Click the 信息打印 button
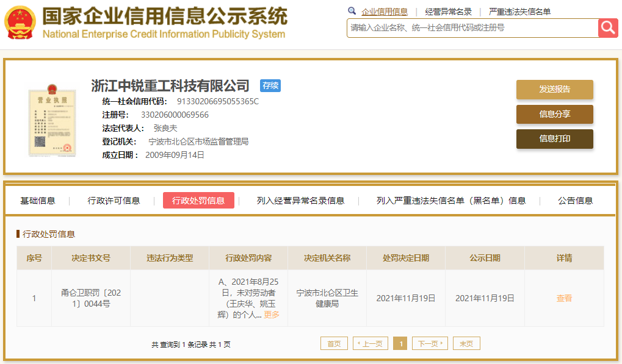Image resolution: width=622 pixels, height=364 pixels. (555, 138)
